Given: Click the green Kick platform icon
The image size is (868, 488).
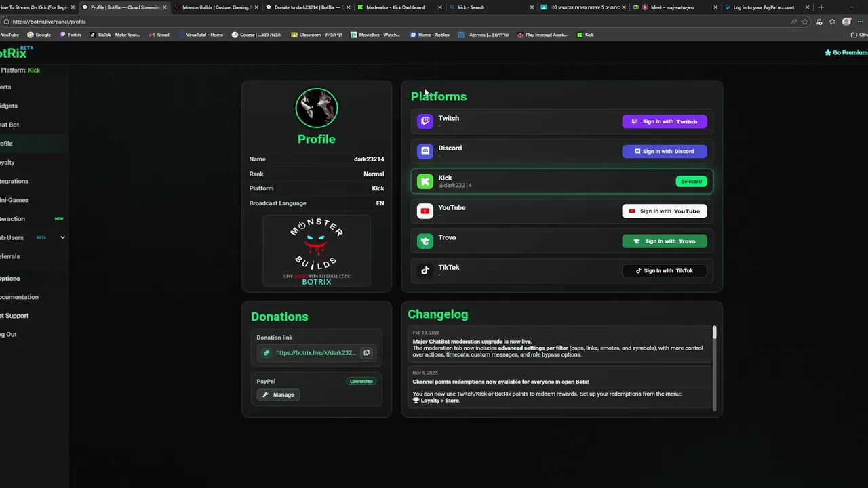Looking at the screenshot, I should coord(425,181).
